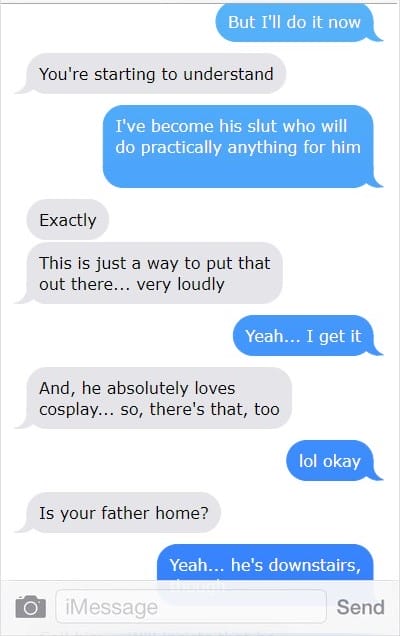
Task: Select the "You're starting to understand" message
Action: pos(156,74)
